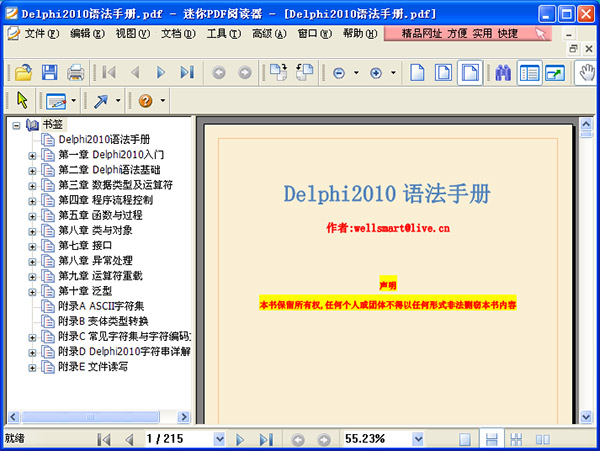Open the 工具(T) menu
This screenshot has width=600, height=451.
pos(224,34)
